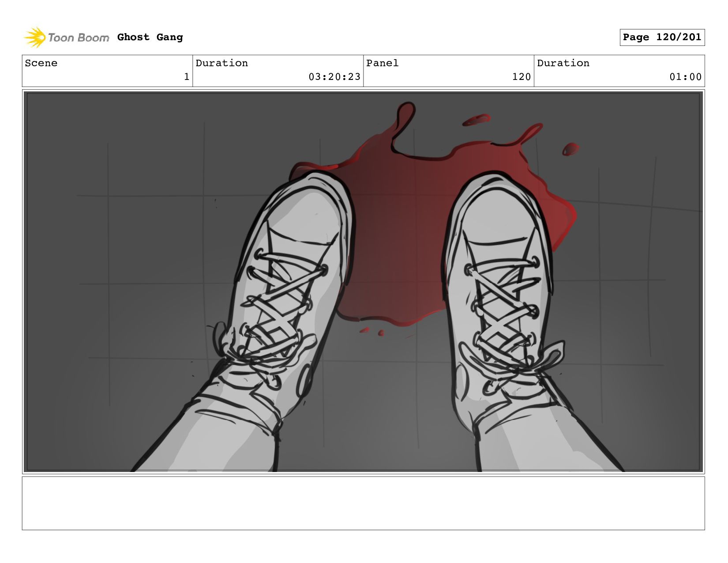Click the 'Ghost Gang' project title
The width and height of the screenshot is (728, 563).
tap(150, 37)
